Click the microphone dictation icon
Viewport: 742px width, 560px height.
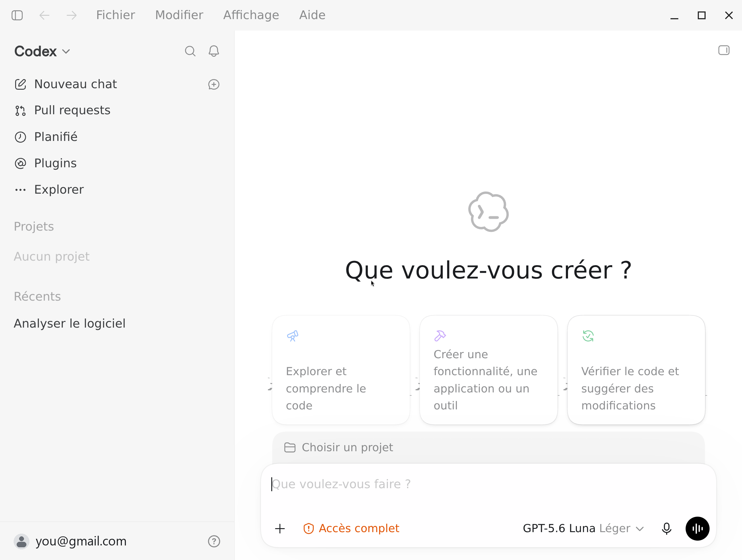pos(667,529)
